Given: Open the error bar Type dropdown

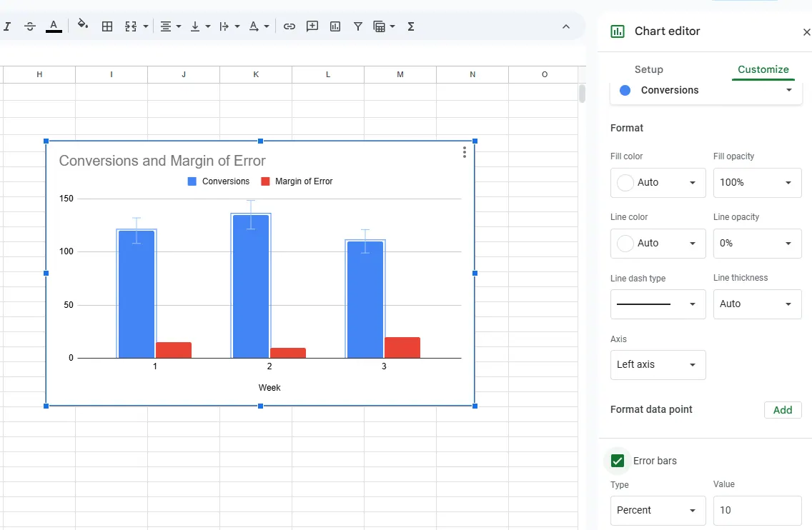Looking at the screenshot, I should [658, 511].
